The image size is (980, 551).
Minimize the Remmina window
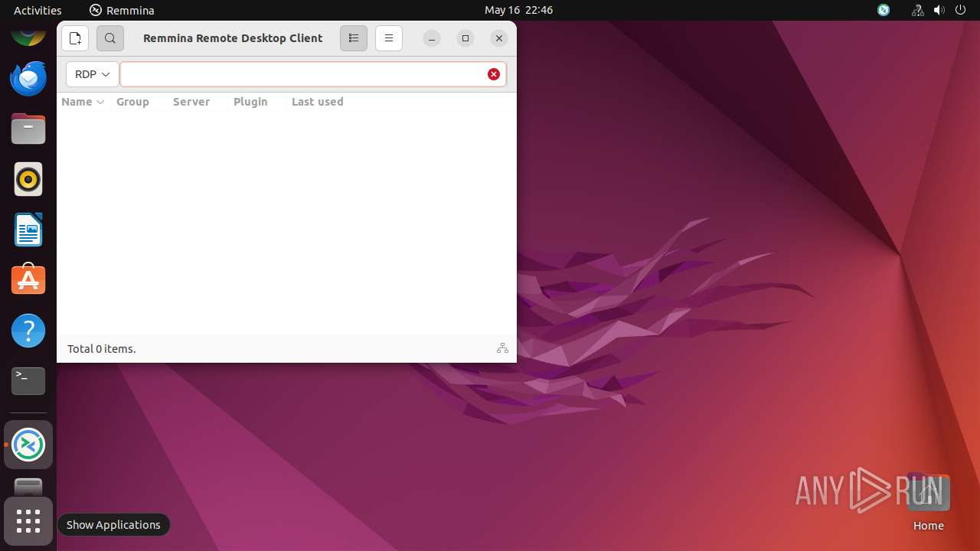(432, 38)
